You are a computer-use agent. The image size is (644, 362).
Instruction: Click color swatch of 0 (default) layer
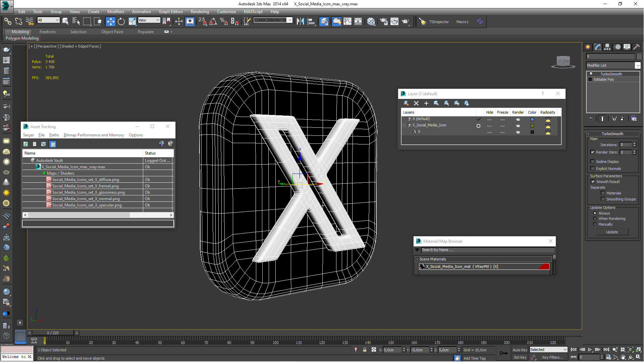[532, 119]
